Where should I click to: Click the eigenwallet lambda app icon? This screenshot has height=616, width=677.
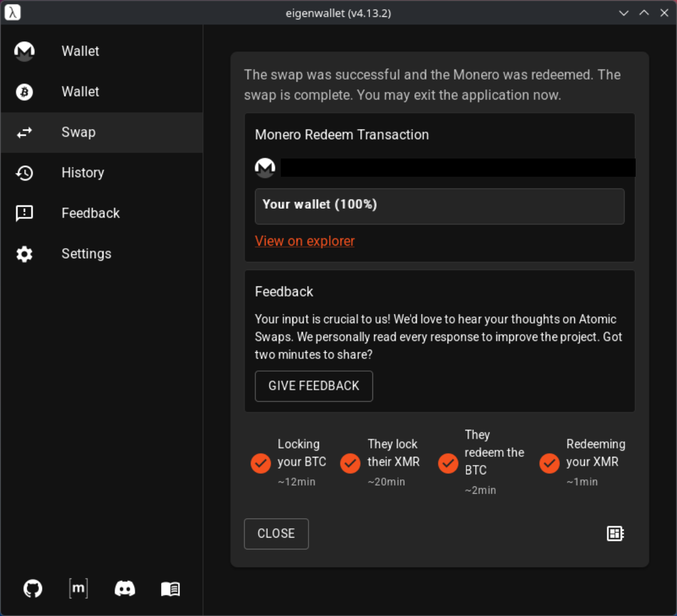pos(13,13)
